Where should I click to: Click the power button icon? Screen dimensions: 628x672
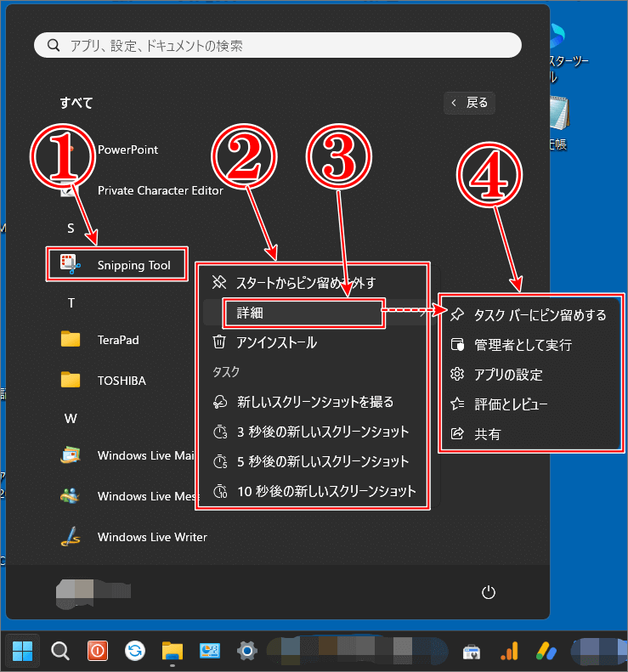coord(489,592)
